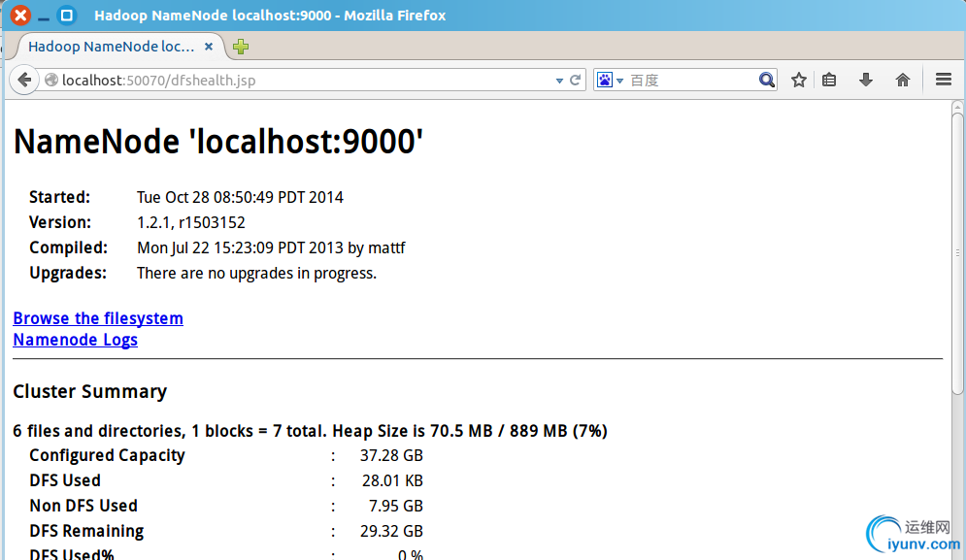Open the downloads arrow icon

point(866,80)
